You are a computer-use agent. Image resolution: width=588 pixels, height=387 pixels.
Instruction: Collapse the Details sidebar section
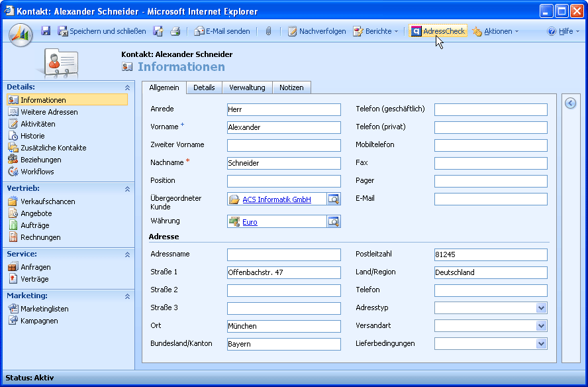point(128,87)
